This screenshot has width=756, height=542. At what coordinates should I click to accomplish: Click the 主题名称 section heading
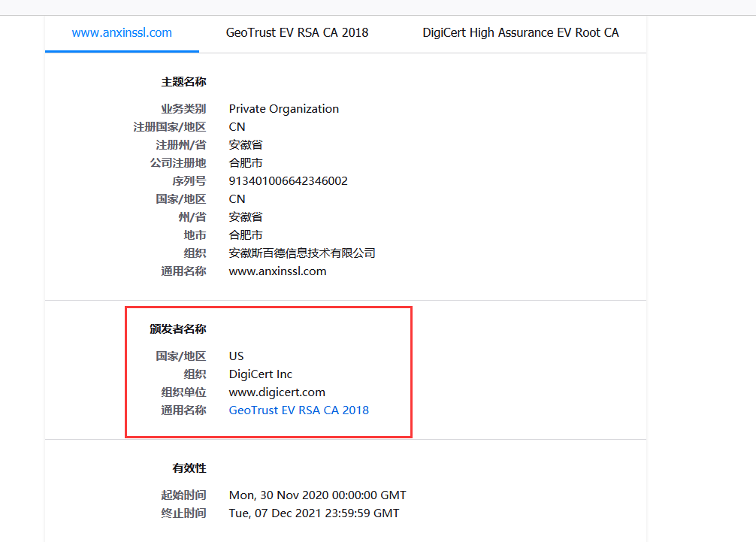[x=183, y=82]
